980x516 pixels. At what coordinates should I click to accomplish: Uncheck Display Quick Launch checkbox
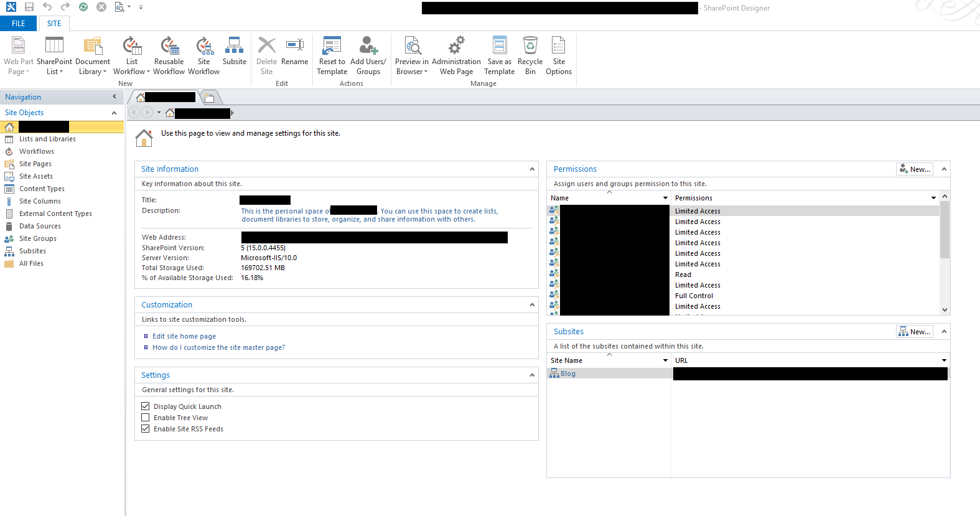pos(146,406)
